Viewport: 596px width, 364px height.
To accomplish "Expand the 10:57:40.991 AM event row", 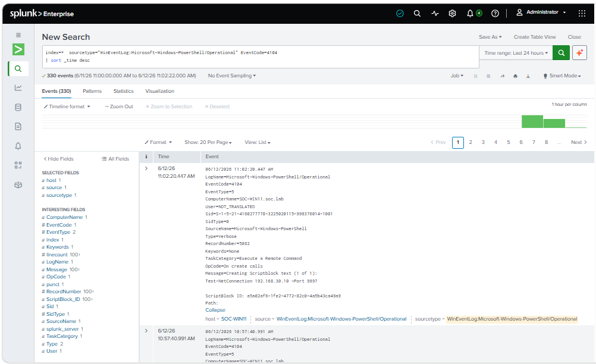I will tap(146, 331).
